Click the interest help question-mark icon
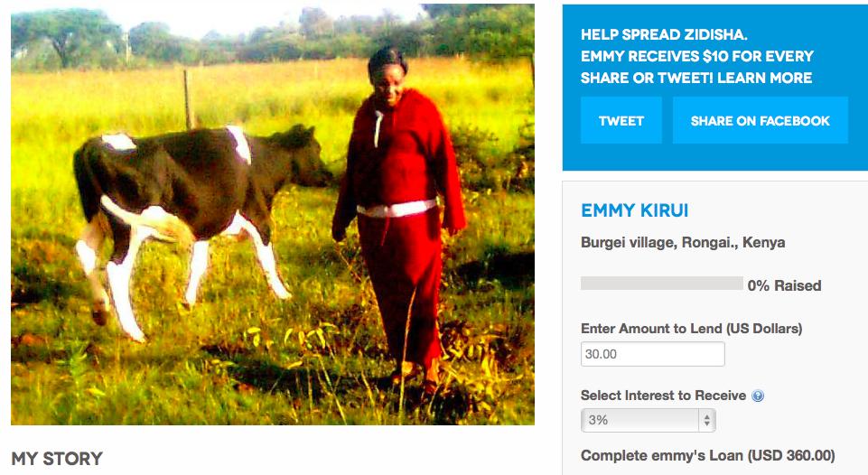Image resolution: width=868 pixels, height=475 pixels. tap(758, 396)
